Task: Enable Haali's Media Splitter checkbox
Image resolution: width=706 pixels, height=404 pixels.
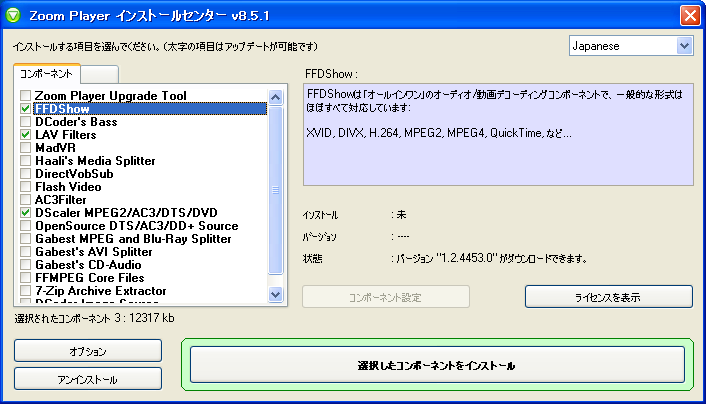Action: pyautogui.click(x=26, y=161)
